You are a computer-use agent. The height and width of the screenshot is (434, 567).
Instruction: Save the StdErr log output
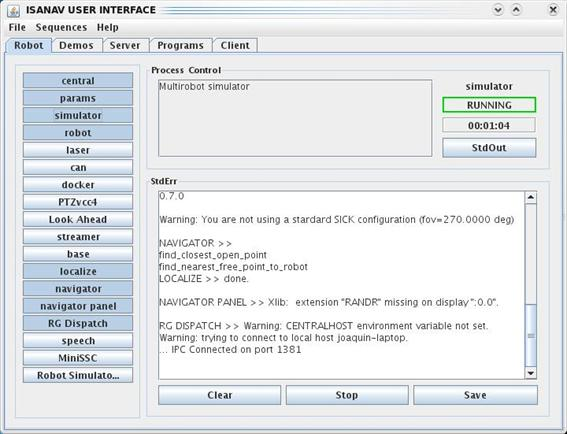475,395
